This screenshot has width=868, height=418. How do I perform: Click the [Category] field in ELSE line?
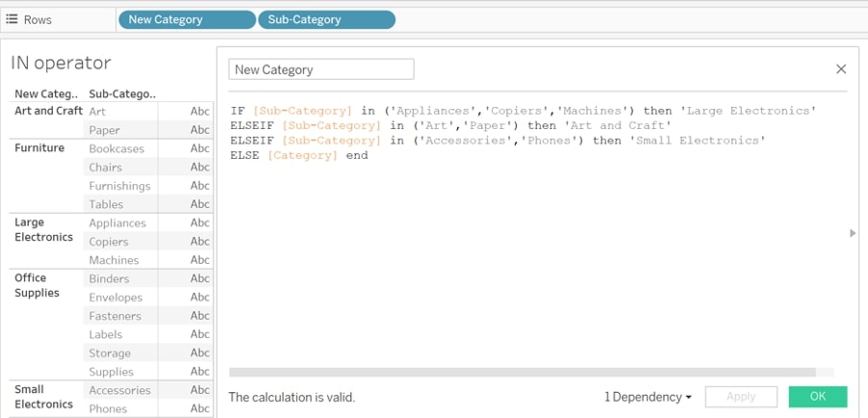coord(302,155)
